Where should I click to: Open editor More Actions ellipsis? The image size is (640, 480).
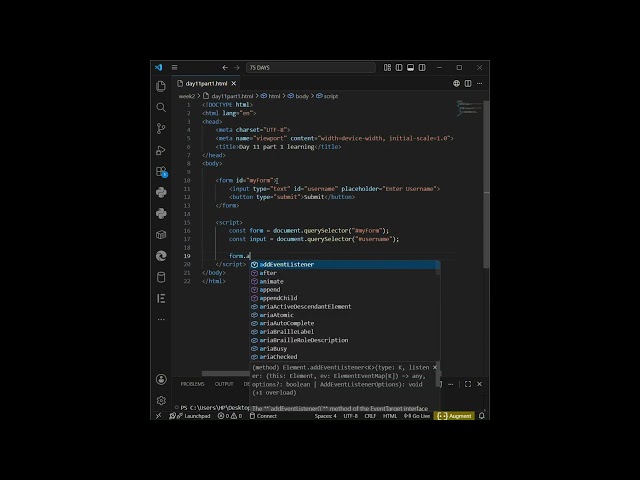tap(480, 83)
